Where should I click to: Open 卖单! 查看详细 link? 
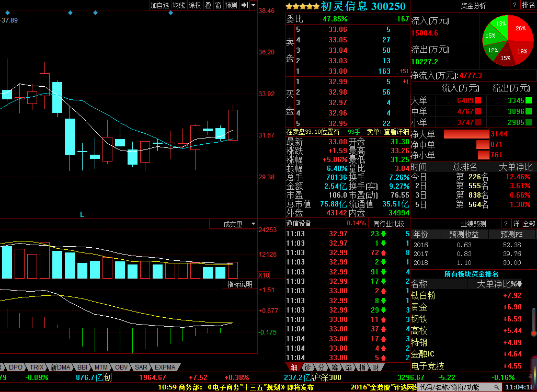pos(388,132)
